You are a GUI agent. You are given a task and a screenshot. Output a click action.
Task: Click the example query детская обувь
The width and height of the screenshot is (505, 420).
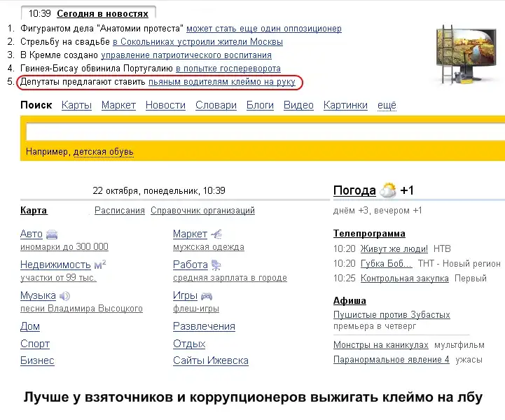[x=104, y=151]
